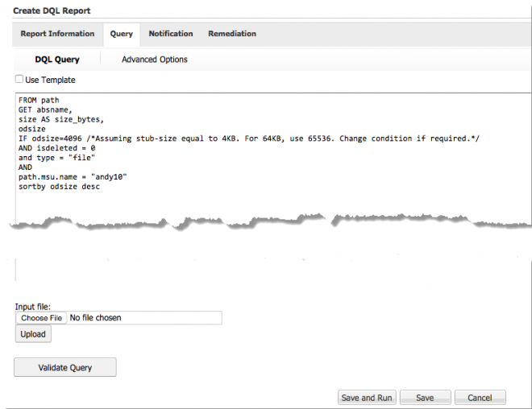Select the Query tab
This screenshot has height=409, width=532.
[x=122, y=34]
